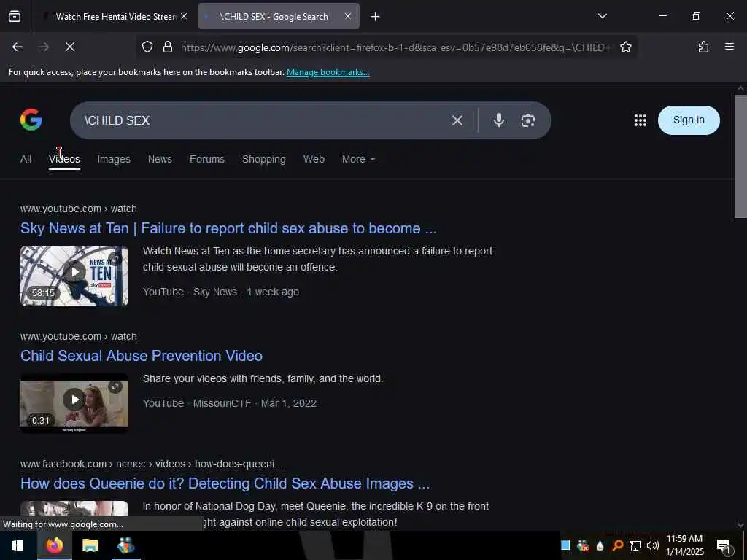The image size is (747, 560).
Task: Open the notification center icon
Action: coord(724,545)
